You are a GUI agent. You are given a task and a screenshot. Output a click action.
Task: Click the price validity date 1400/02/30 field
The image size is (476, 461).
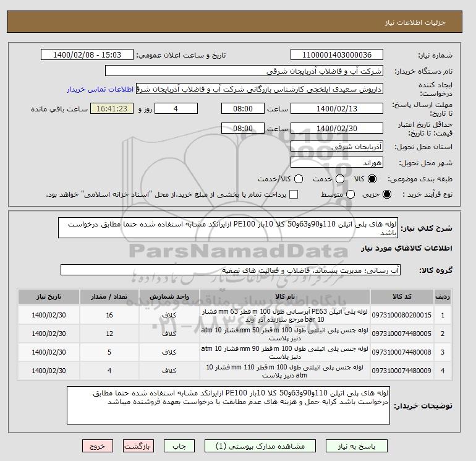[x=337, y=128]
